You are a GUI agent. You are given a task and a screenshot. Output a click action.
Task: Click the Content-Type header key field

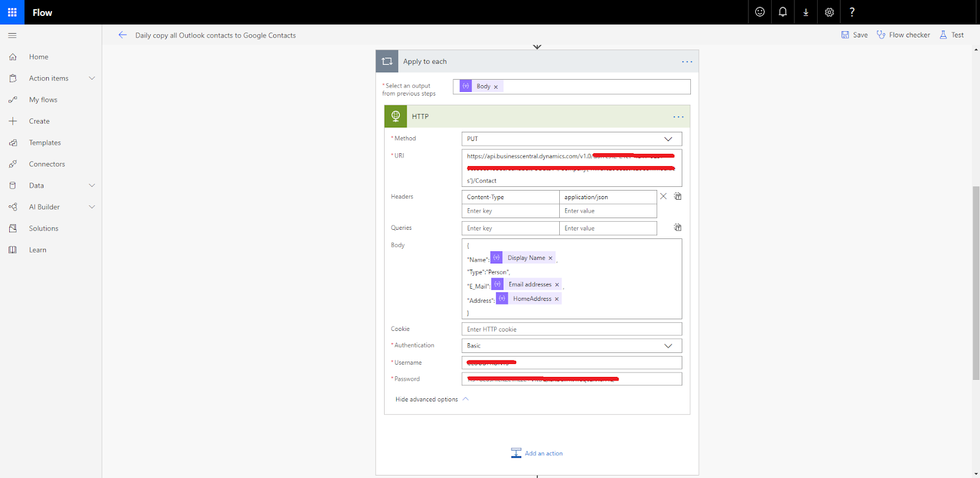(510, 197)
